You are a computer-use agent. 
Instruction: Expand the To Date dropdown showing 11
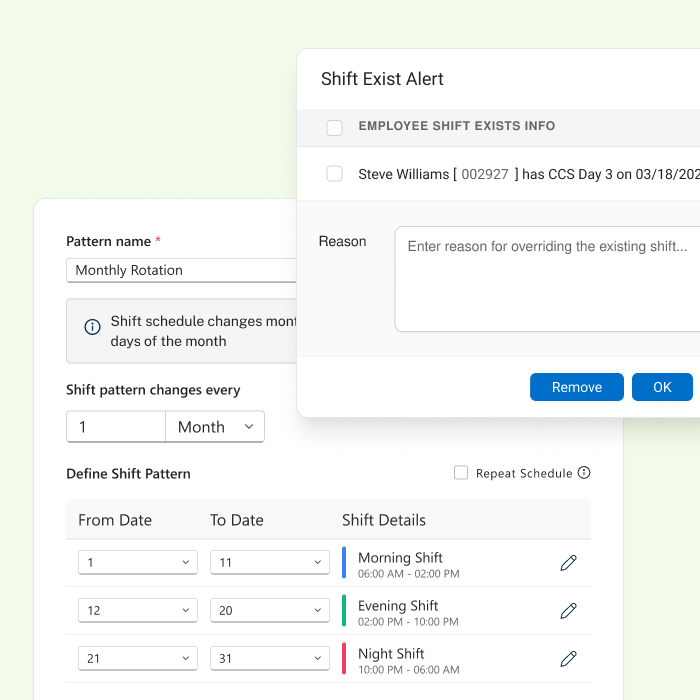coord(269,562)
